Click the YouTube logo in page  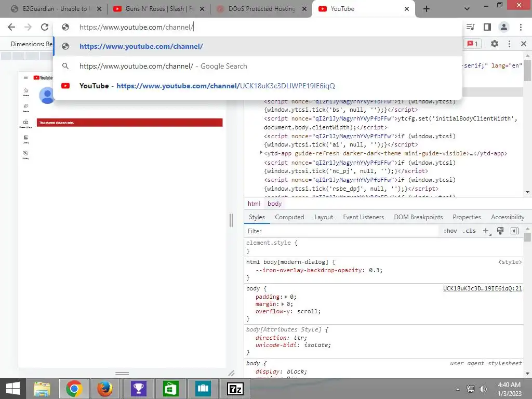(x=43, y=78)
